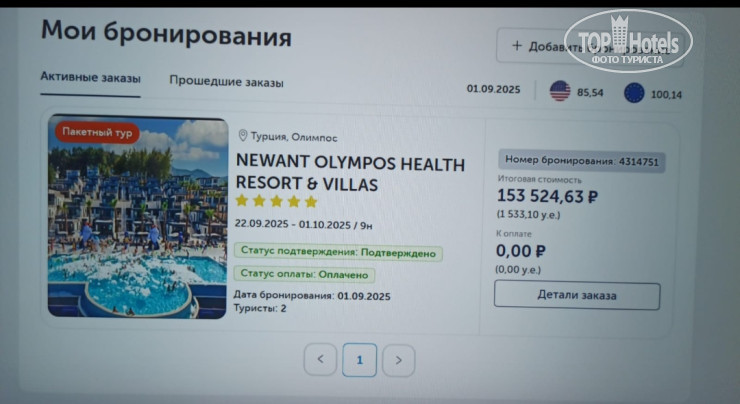Open the Прошедшие заказы tab
Screen dimensions: 740x404
(227, 82)
